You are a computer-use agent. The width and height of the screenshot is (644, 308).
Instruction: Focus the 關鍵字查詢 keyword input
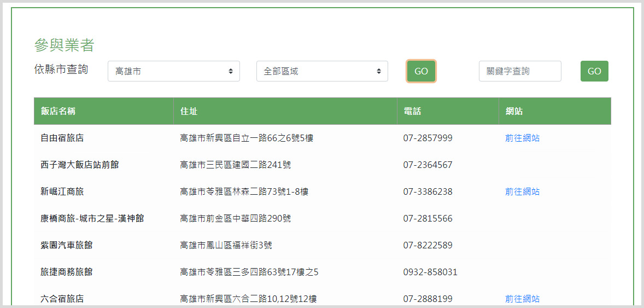[520, 71]
